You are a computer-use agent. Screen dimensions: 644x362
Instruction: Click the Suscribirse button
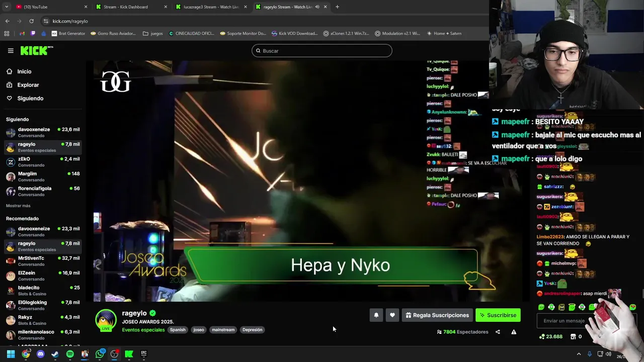pos(498,315)
